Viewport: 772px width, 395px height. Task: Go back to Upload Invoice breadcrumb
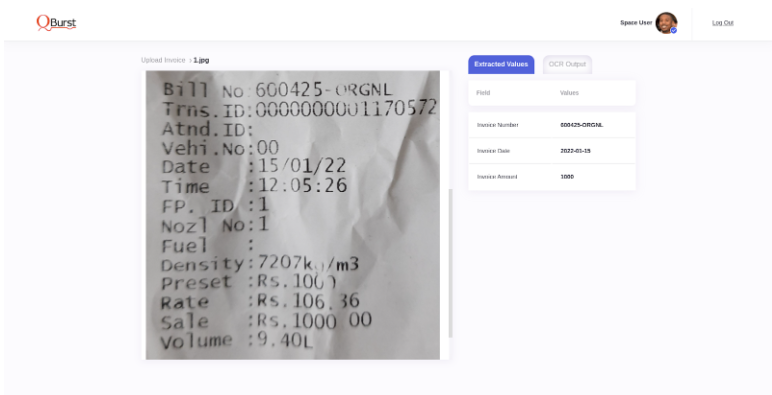[x=163, y=60]
